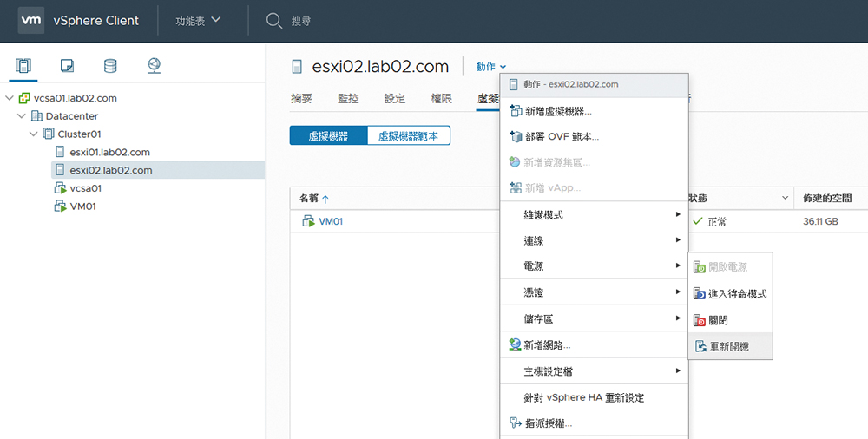This screenshot has height=439, width=868.
Task: Click host icon beside esxi02.lab02.com title
Action: click(x=297, y=67)
